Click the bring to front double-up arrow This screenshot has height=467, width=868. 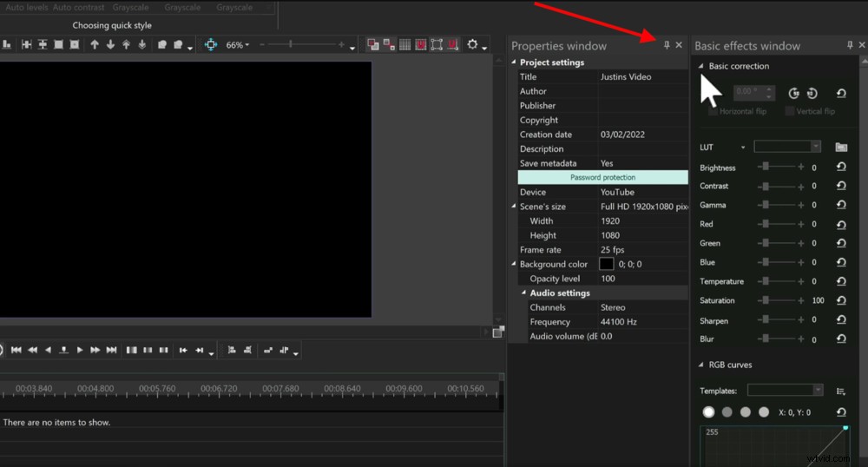[x=126, y=44]
